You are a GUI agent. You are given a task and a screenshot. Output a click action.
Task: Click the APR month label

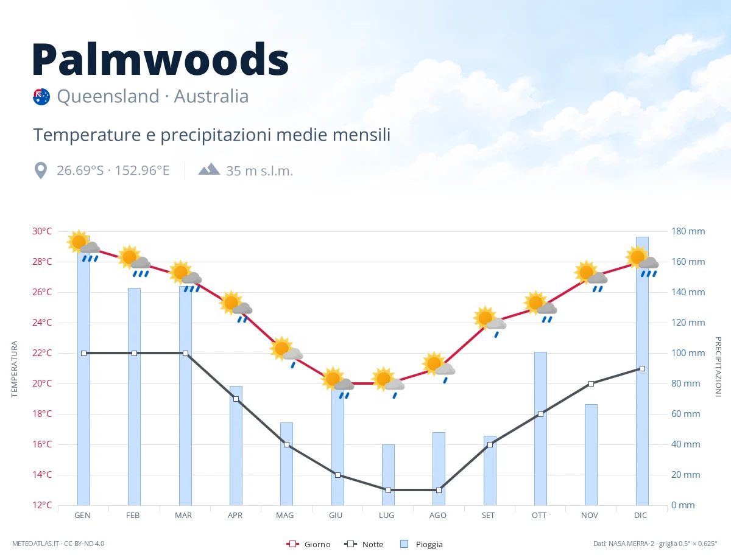click(x=235, y=515)
